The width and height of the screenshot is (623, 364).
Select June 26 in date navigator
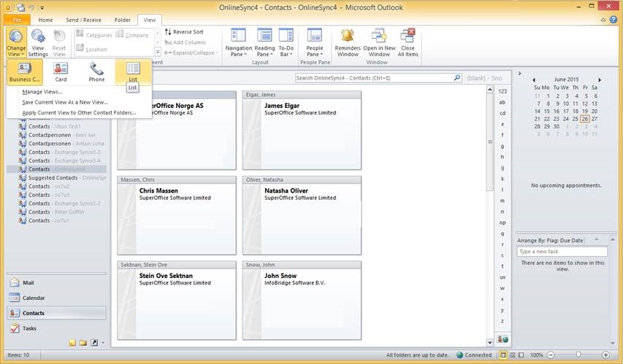click(585, 119)
